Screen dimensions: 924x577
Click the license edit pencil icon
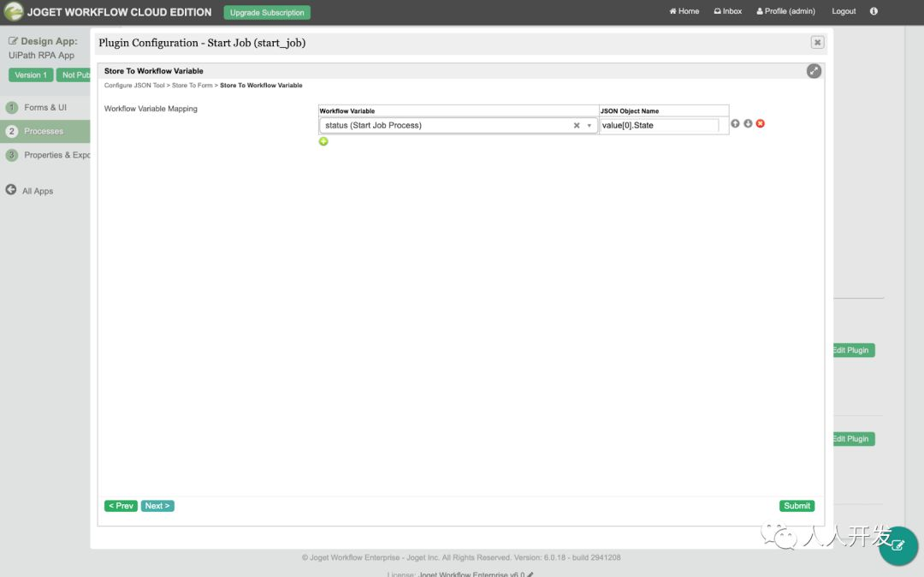[530, 574]
